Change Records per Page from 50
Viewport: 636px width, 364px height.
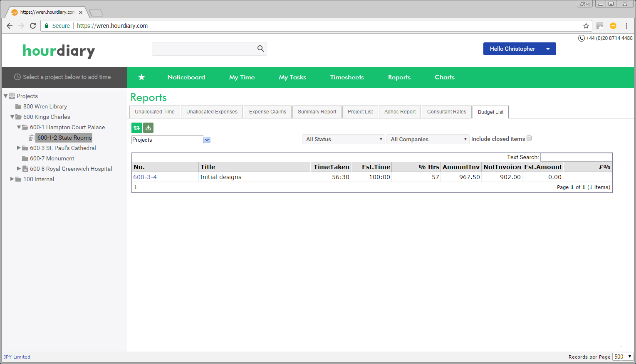click(x=623, y=357)
